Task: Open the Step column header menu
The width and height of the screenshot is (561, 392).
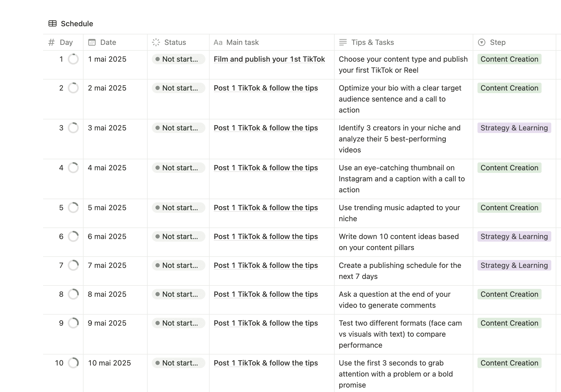Action: point(515,42)
